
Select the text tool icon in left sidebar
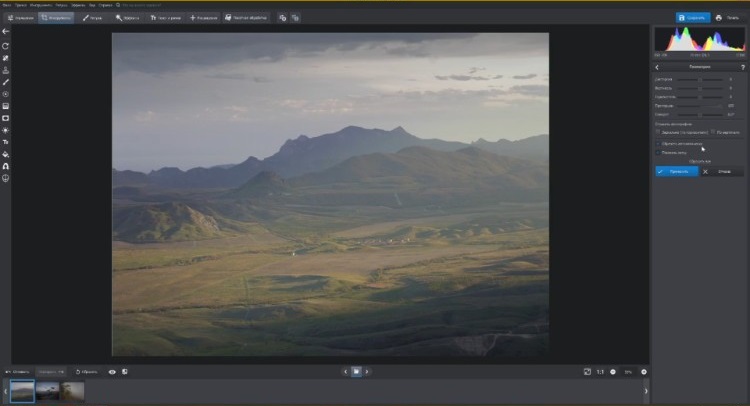6,143
